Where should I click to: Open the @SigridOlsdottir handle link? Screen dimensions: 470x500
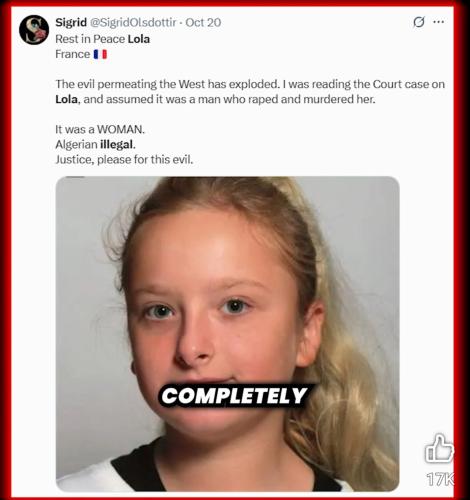coord(133,22)
